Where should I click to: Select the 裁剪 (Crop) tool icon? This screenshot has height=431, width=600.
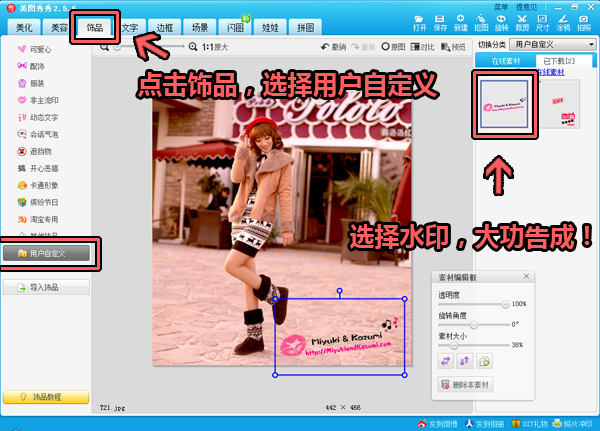click(522, 22)
